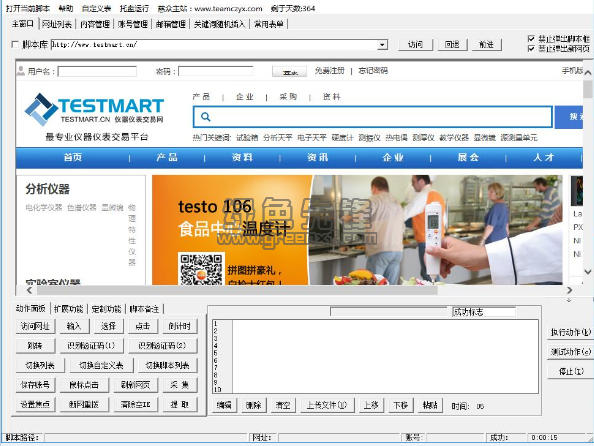Switch to the 常用表单 tab
The width and height of the screenshot is (594, 446).
269,24
